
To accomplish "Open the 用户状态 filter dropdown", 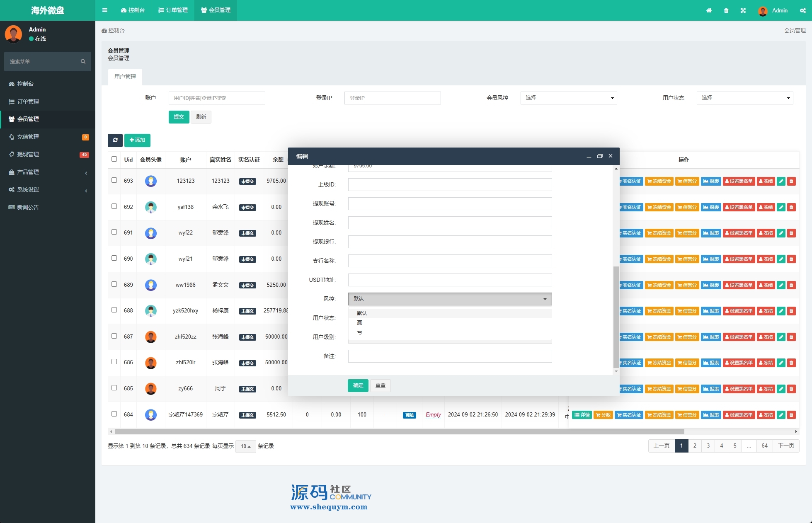I will (744, 98).
